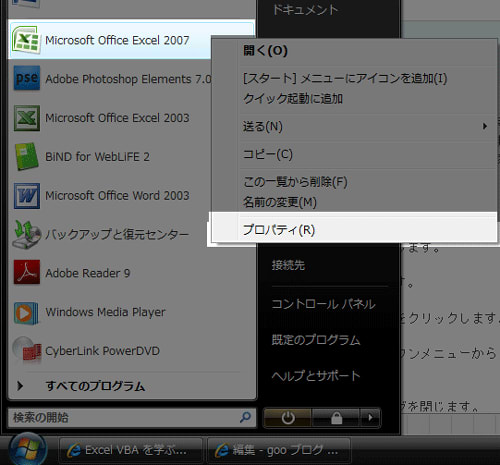The width and height of the screenshot is (500, 465).
Task: Click Windows Media Player label
Action: pyautogui.click(x=105, y=312)
